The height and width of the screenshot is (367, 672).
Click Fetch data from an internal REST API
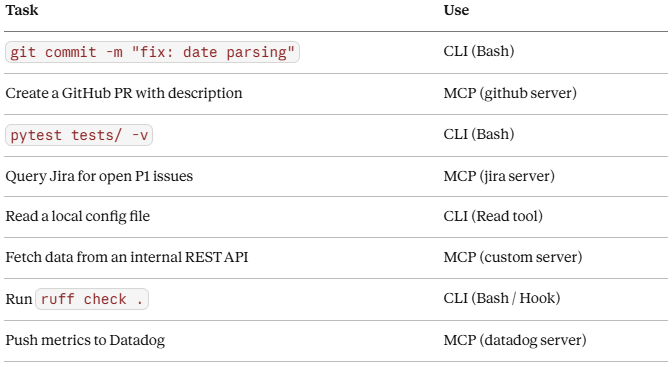click(x=127, y=257)
